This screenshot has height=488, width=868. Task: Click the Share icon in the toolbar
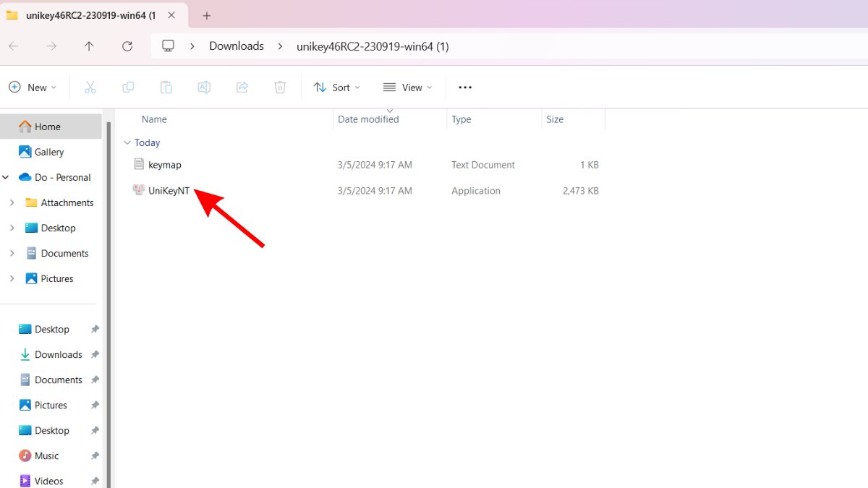[x=242, y=87]
